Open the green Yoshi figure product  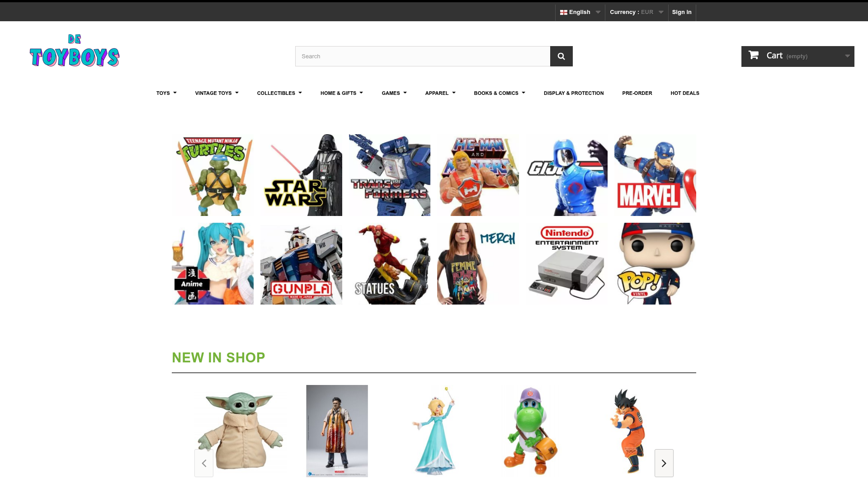click(x=531, y=431)
